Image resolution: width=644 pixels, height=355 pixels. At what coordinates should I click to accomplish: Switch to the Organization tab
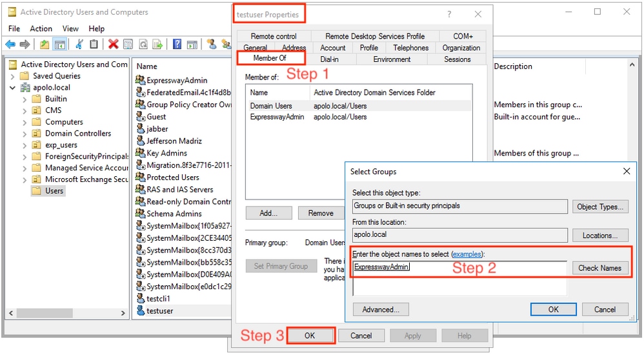point(461,48)
